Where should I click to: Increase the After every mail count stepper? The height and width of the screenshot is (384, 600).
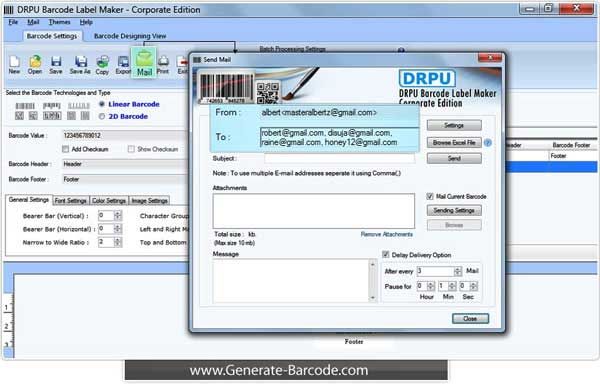458,269
